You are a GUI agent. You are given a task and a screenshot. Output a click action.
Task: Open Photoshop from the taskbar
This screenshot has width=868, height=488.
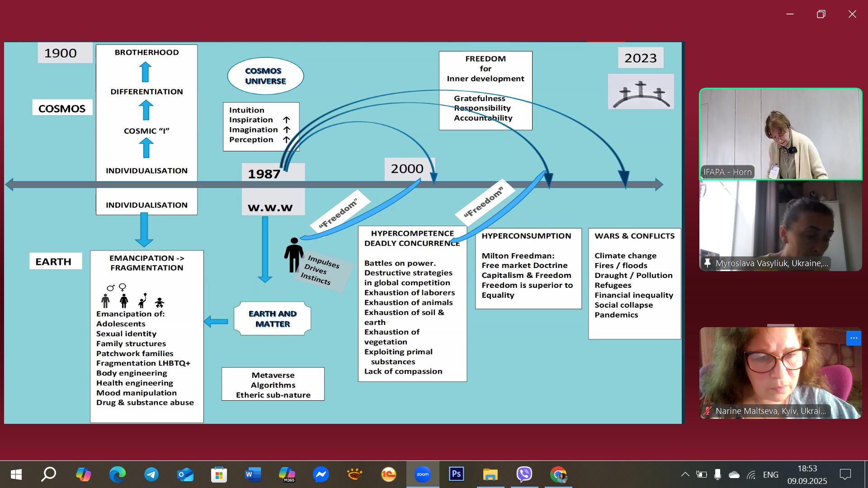(457, 474)
